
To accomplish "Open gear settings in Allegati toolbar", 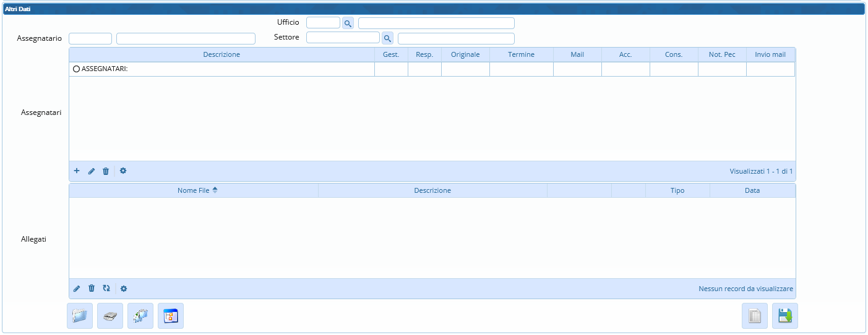I will [x=124, y=289].
